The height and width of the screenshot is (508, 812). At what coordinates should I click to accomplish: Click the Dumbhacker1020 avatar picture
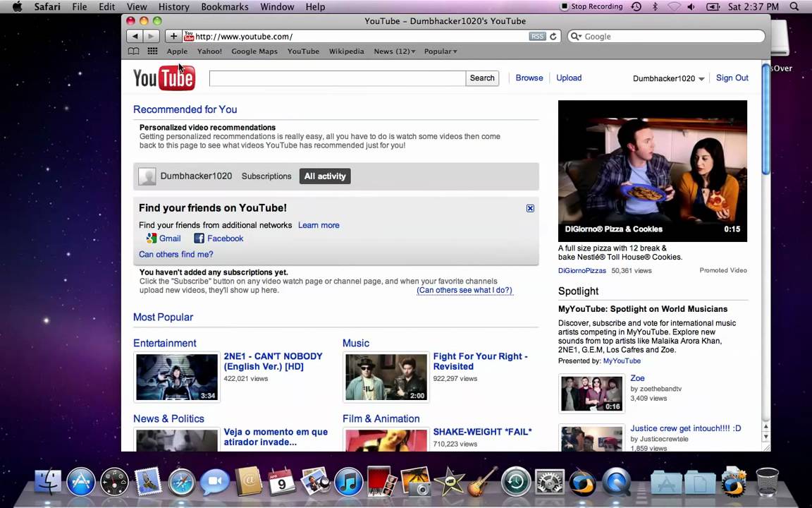click(147, 176)
